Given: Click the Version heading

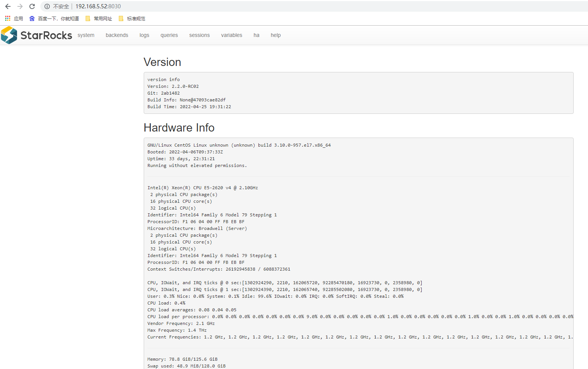Looking at the screenshot, I should tap(163, 62).
